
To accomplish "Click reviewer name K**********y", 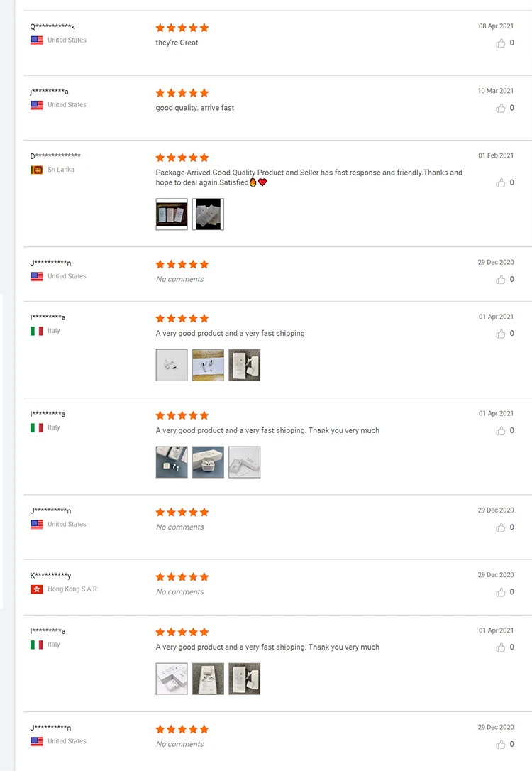I will (50, 576).
